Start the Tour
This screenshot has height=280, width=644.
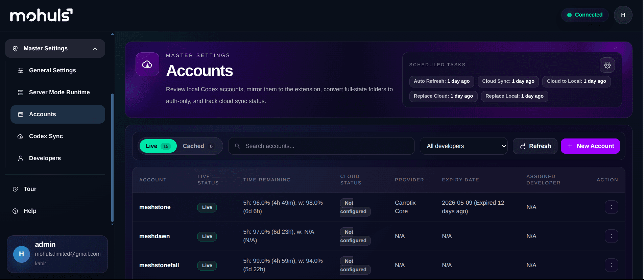pos(55,189)
